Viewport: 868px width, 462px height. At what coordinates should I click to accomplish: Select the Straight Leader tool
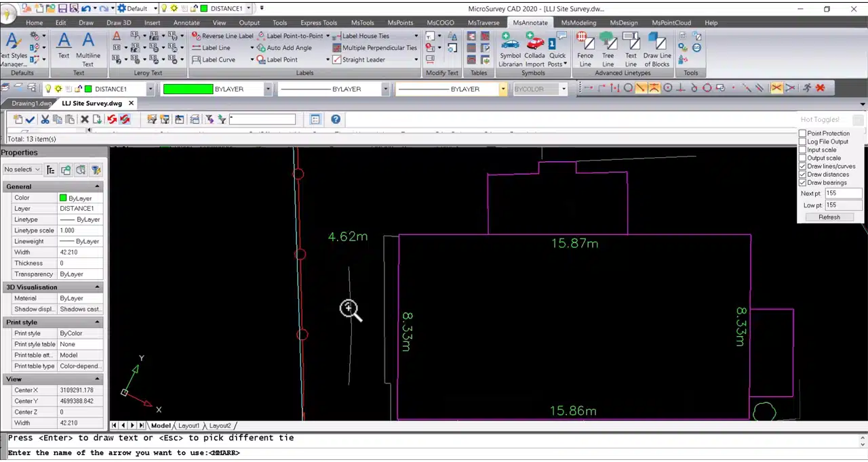(x=363, y=60)
